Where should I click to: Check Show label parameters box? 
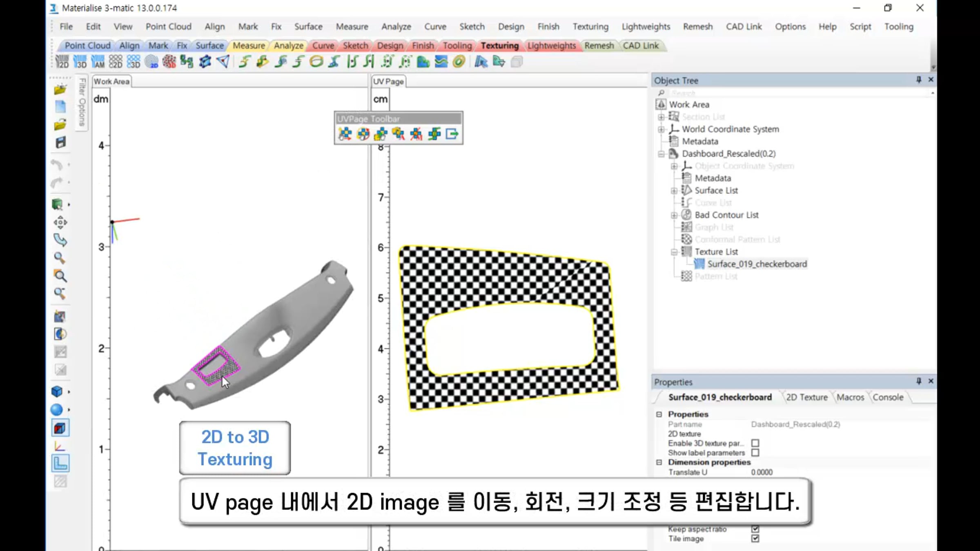click(755, 453)
